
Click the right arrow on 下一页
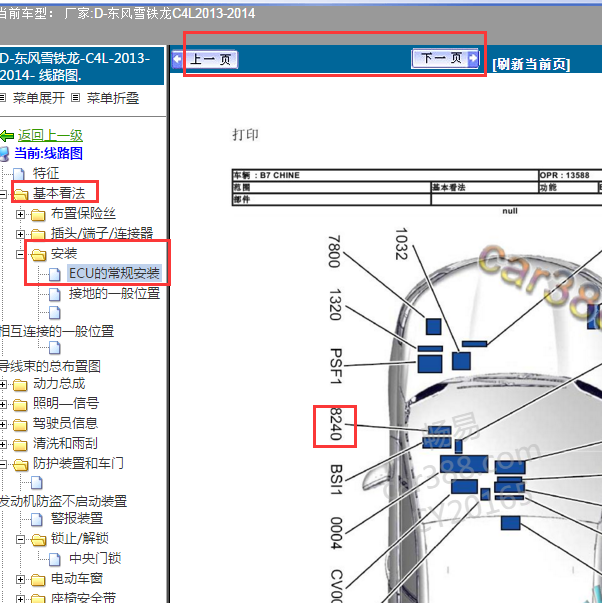click(x=473, y=58)
